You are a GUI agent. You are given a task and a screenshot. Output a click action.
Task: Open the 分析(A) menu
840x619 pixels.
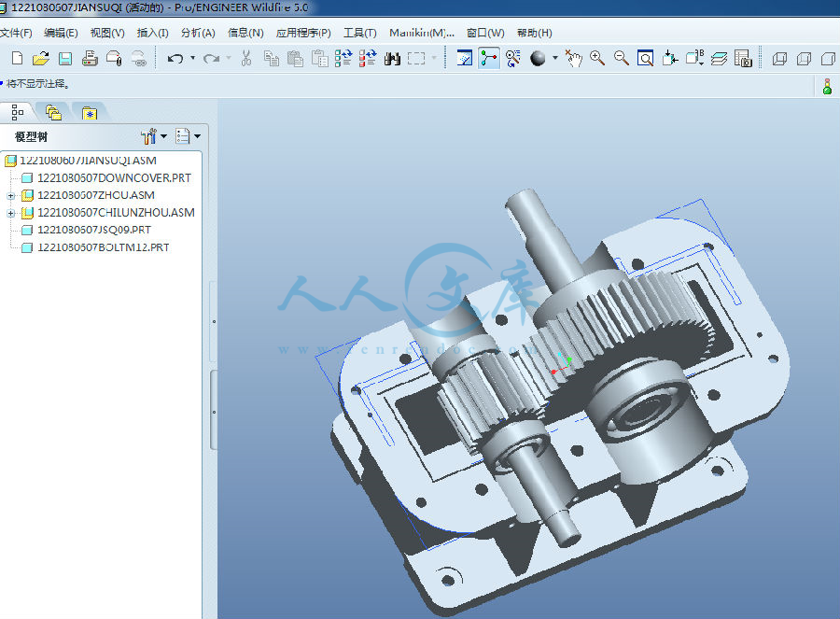pyautogui.click(x=197, y=33)
